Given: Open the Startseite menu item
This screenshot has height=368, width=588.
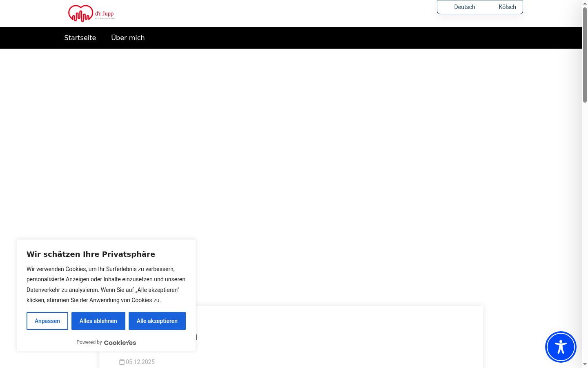Looking at the screenshot, I should 80,38.
